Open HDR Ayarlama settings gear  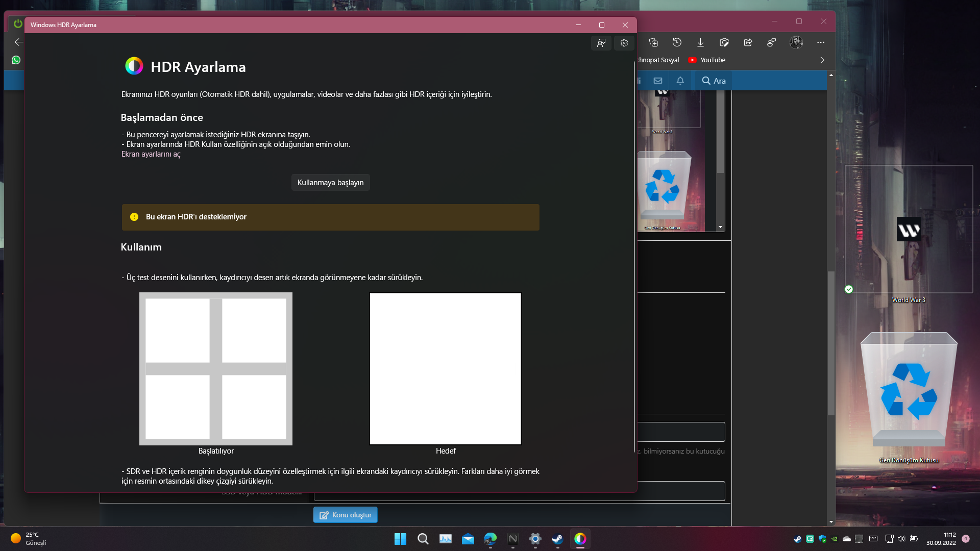[x=624, y=43]
